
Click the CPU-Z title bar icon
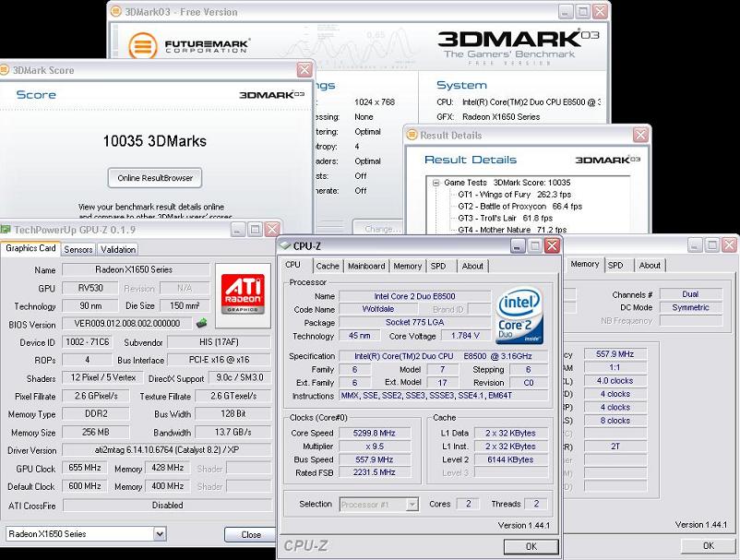[284, 245]
